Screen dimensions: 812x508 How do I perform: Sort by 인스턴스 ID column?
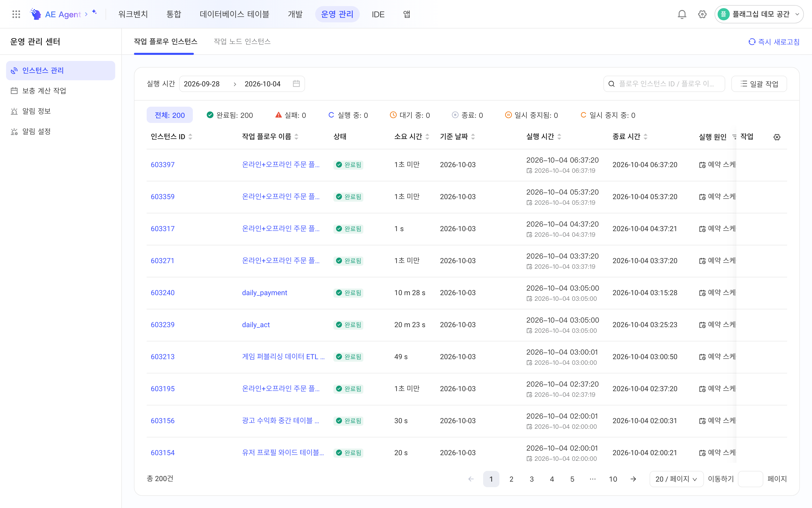(190, 137)
